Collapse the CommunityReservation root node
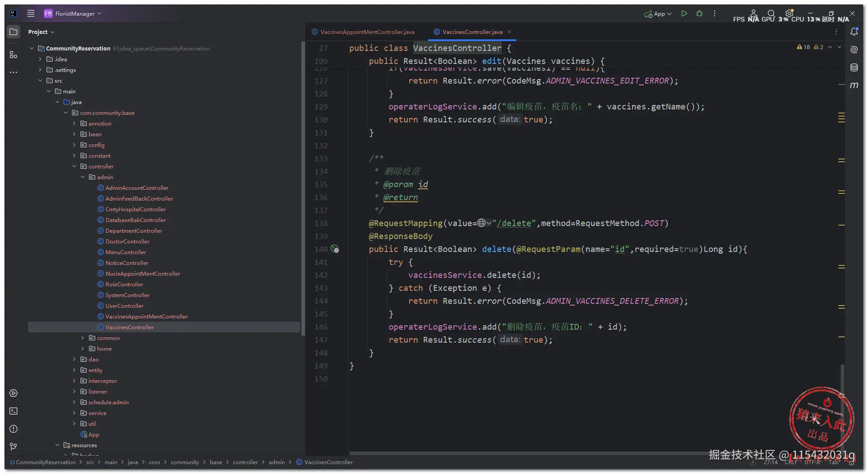Screen dimensions: 868x474 (x=32, y=48)
